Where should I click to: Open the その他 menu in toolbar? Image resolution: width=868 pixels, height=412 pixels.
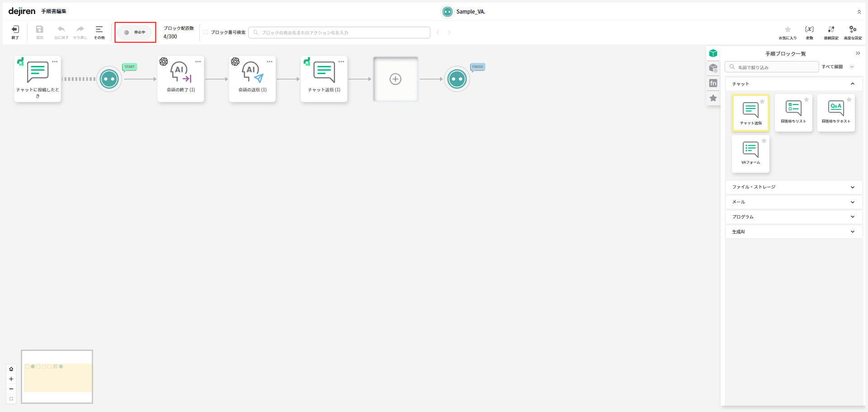point(99,32)
